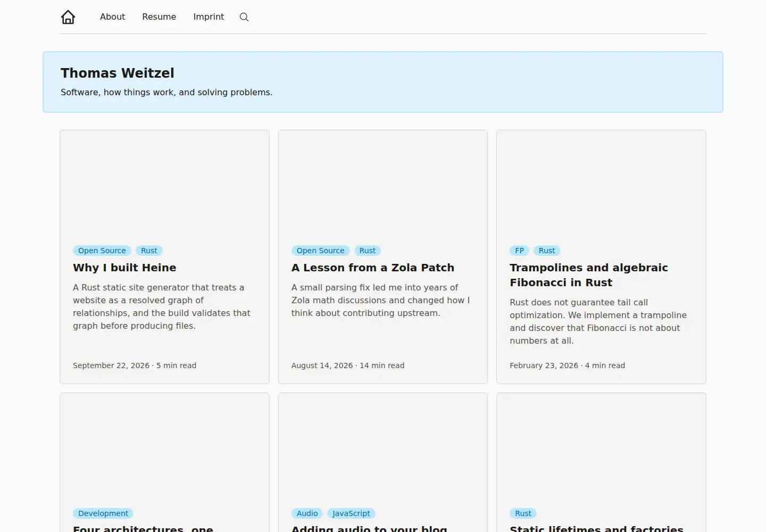Click 'February 23, 2026 · 4 min read' text
Screen dimensions: 766x532
tap(567, 365)
